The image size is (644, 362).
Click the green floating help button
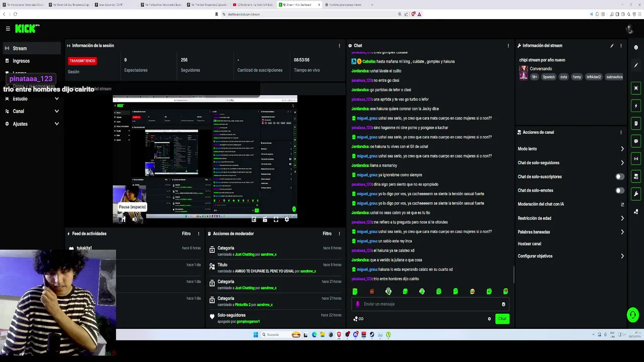(633, 315)
